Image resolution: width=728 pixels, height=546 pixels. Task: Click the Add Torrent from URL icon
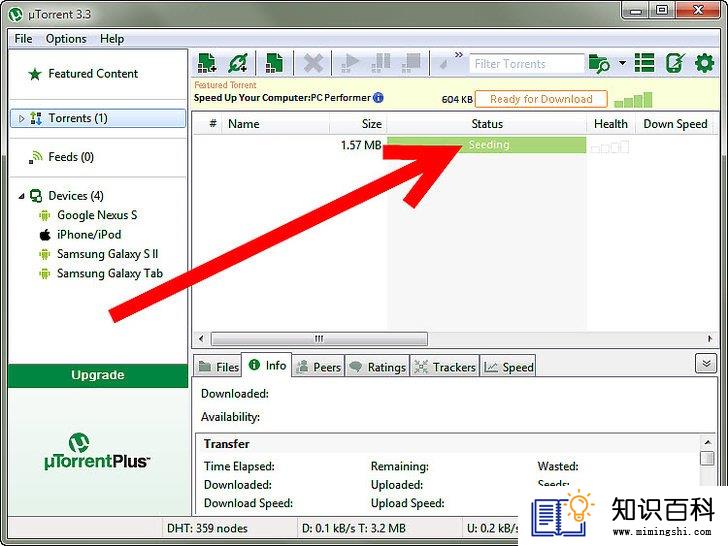click(238, 63)
